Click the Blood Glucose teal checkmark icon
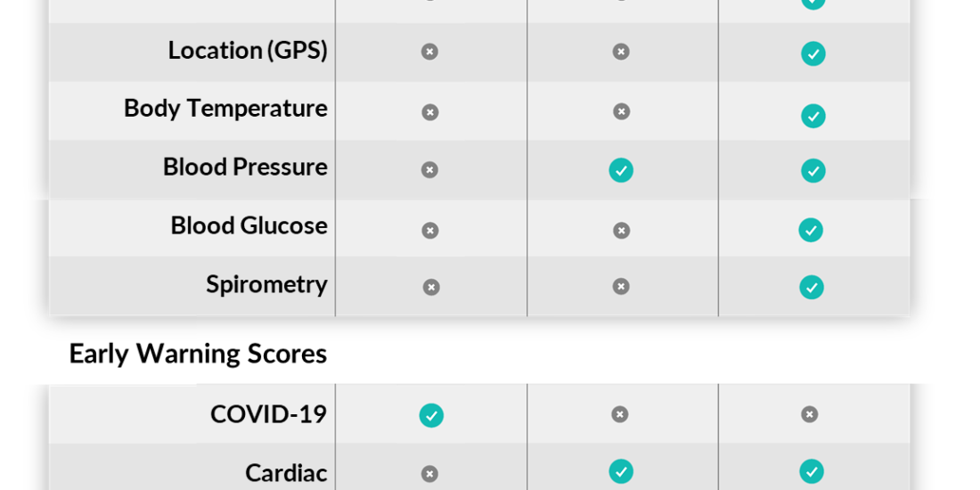980x490 pixels. tap(811, 230)
